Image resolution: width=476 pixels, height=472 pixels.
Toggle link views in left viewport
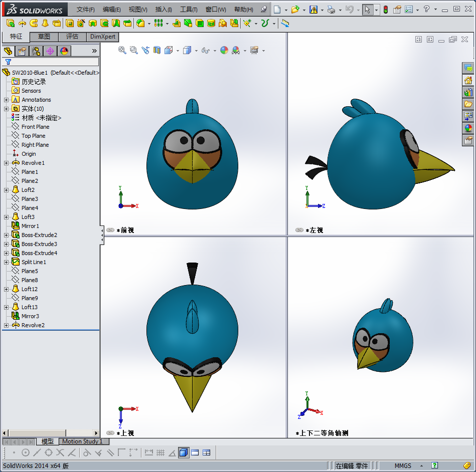(299, 230)
